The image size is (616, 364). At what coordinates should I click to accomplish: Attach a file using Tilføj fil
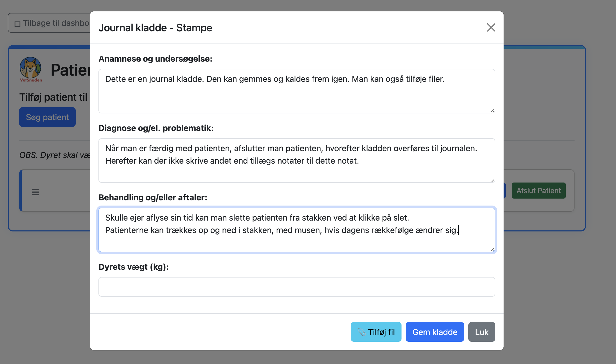[x=376, y=332]
